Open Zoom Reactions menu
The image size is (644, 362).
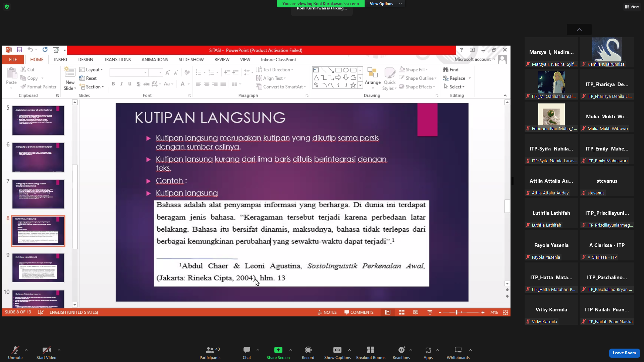click(x=401, y=353)
